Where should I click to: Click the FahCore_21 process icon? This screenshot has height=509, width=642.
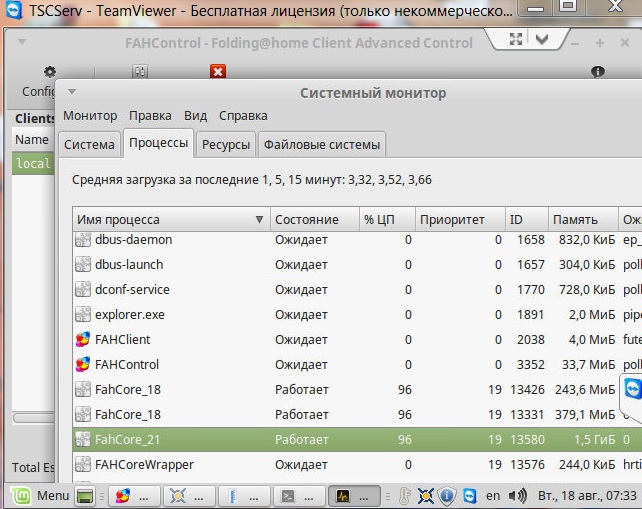coord(83,439)
